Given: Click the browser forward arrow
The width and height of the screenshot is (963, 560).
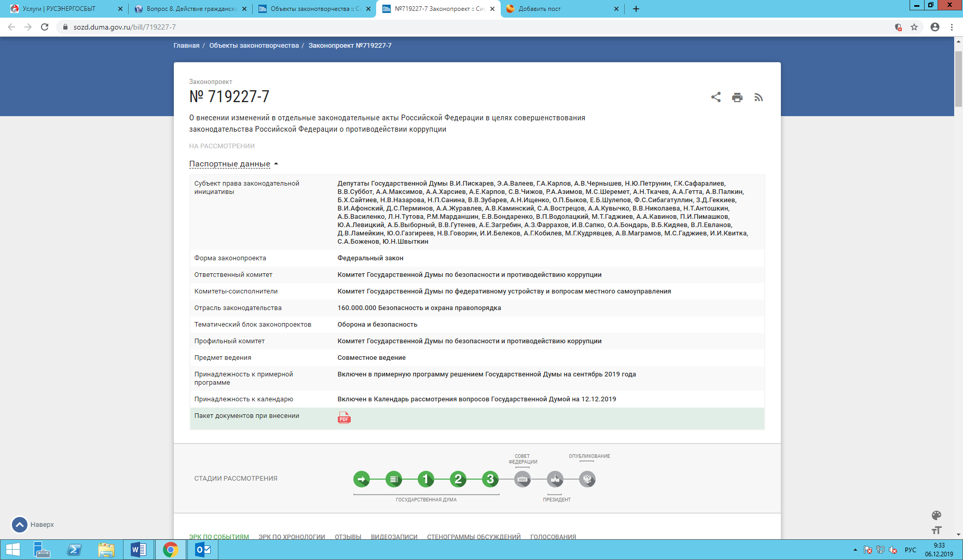Looking at the screenshot, I should click(28, 27).
